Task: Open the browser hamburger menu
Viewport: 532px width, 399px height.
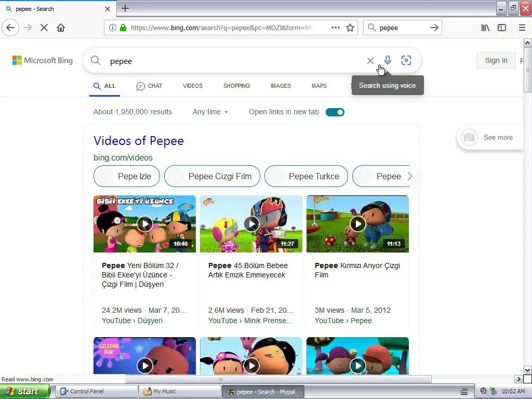Action: click(522, 28)
